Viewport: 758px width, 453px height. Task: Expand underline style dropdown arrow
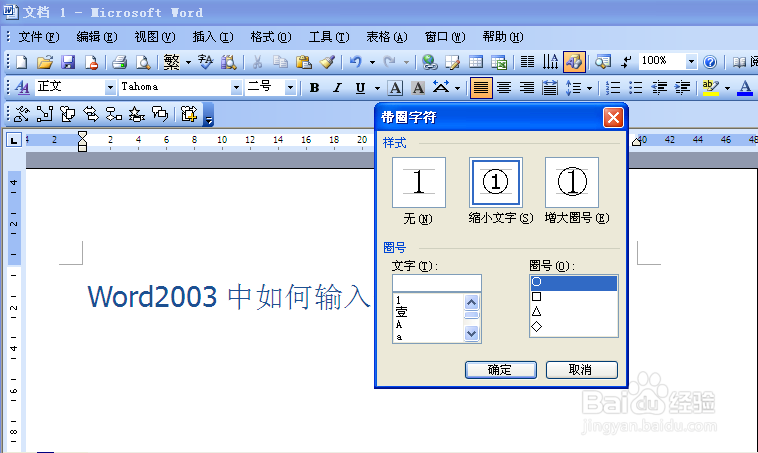[377, 88]
